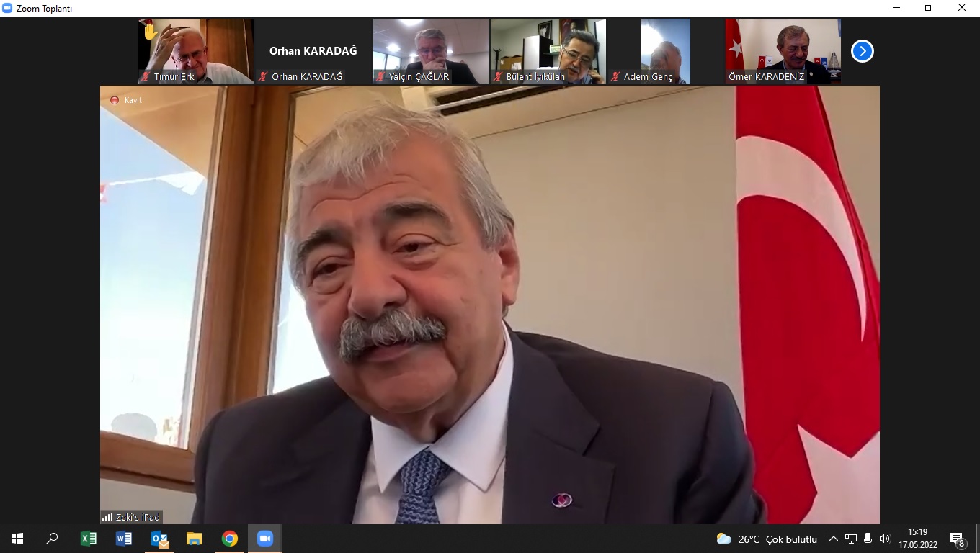The image size is (980, 553).
Task: Click the red Kayıt recording indicator
Action: (x=125, y=100)
